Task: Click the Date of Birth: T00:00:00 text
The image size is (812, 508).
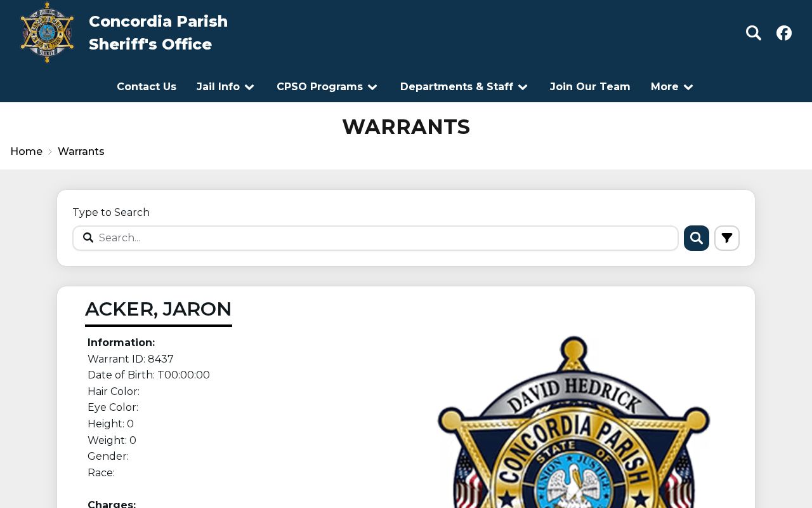Action: tap(148, 375)
